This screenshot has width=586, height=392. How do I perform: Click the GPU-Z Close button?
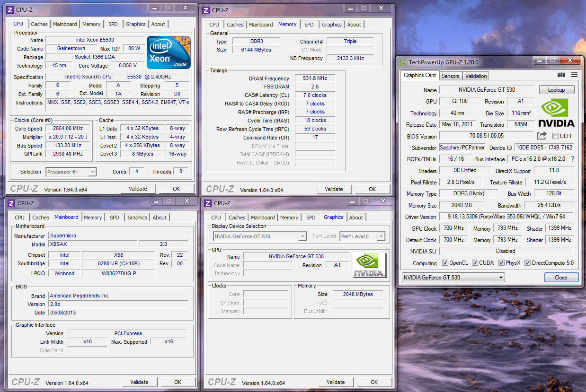561,278
